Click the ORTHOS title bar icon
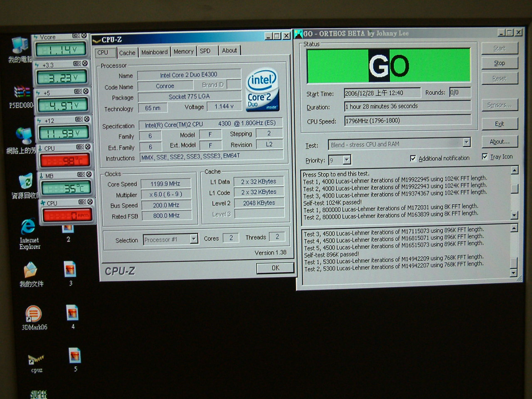Screen dimensions: 532x399 (298, 34)
